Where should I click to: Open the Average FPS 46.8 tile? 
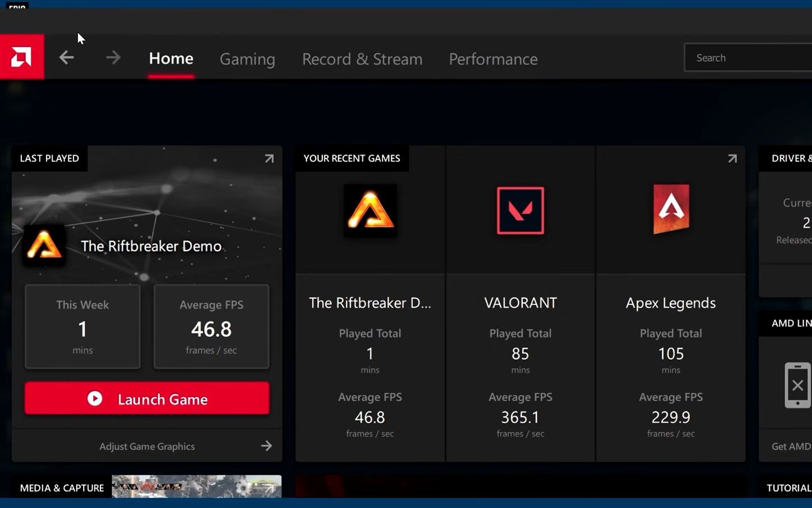[x=212, y=326]
